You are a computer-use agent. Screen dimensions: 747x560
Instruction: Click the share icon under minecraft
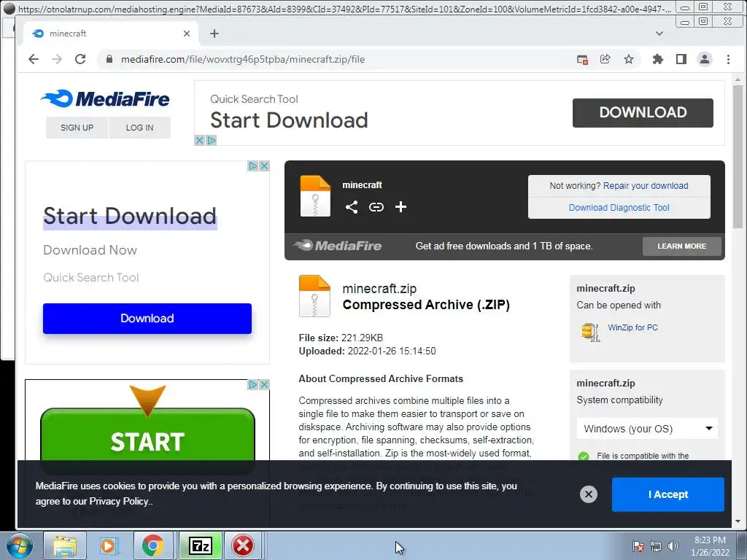pyautogui.click(x=352, y=206)
